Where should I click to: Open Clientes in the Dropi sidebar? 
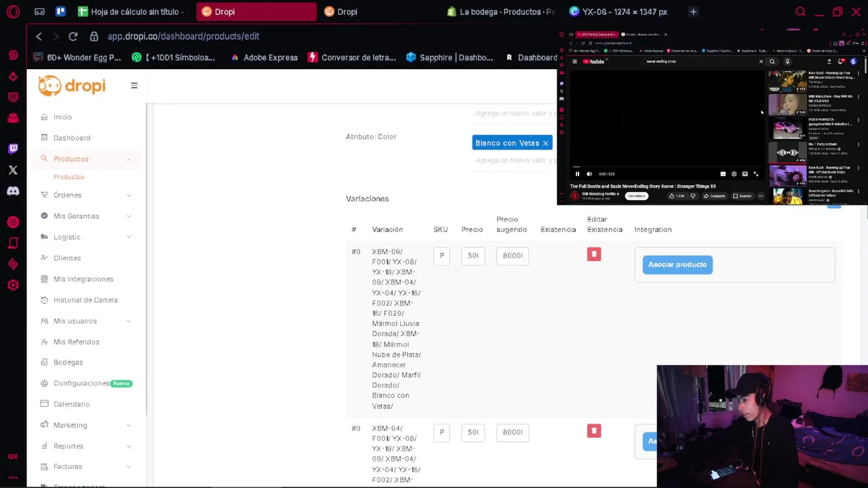[67, 258]
